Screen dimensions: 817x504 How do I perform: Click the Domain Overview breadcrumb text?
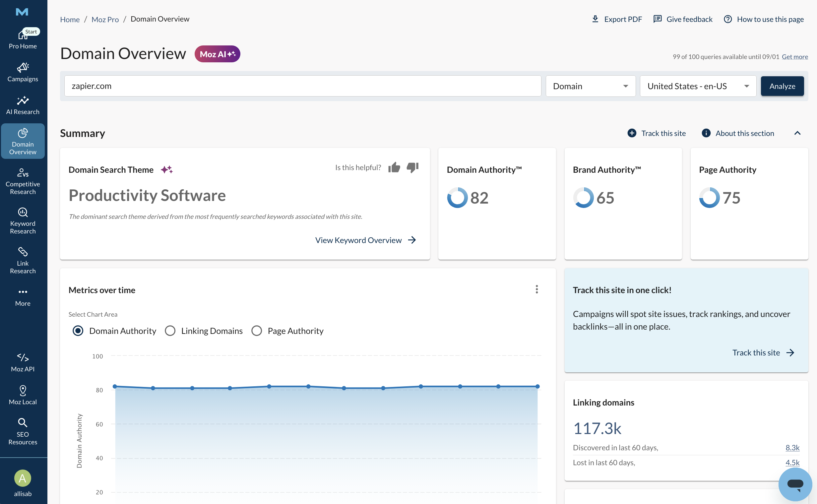pyautogui.click(x=160, y=19)
